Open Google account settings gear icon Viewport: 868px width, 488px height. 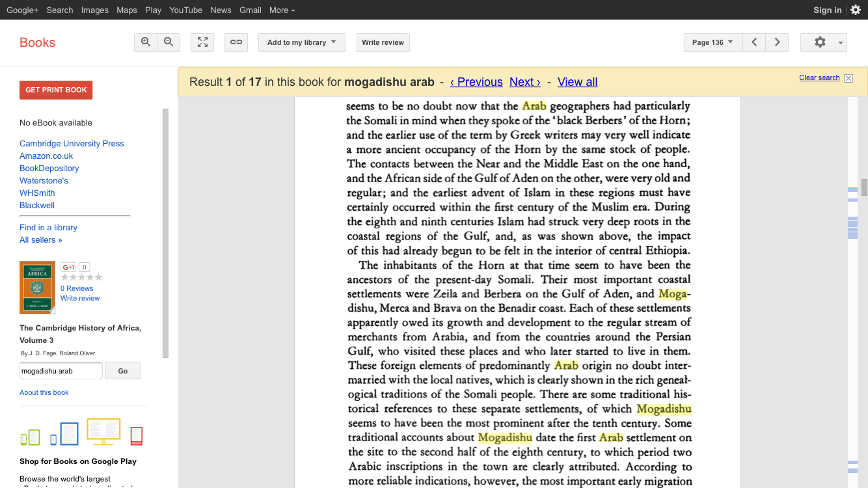[x=855, y=9]
